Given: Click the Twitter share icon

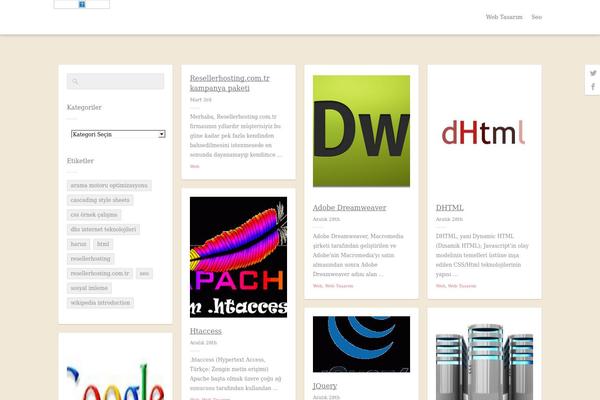Looking at the screenshot, I should 593,73.
